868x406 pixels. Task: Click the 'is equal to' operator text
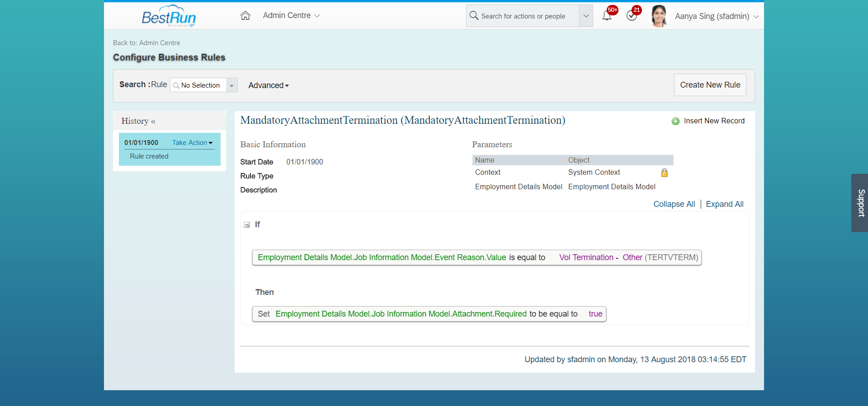(x=527, y=257)
